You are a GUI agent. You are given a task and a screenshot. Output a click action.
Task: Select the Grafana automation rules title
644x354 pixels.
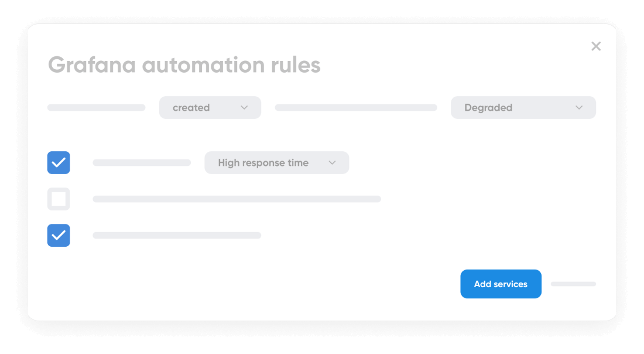(184, 64)
